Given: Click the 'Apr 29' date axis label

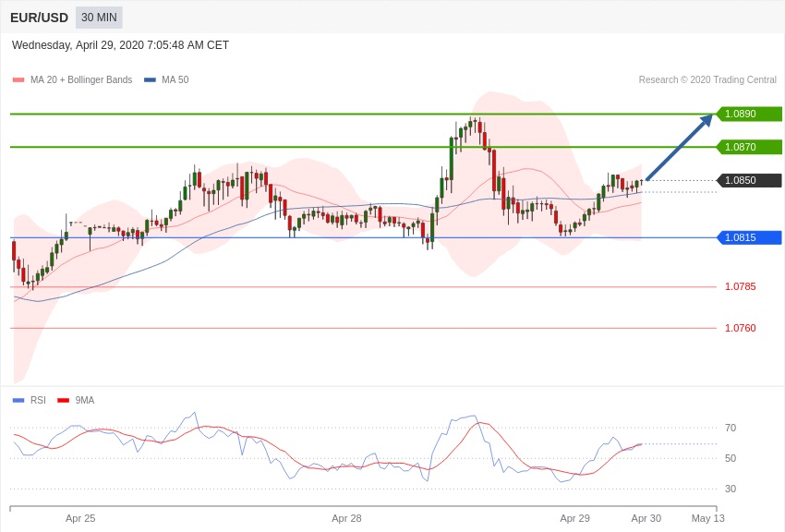Looking at the screenshot, I should [574, 518].
